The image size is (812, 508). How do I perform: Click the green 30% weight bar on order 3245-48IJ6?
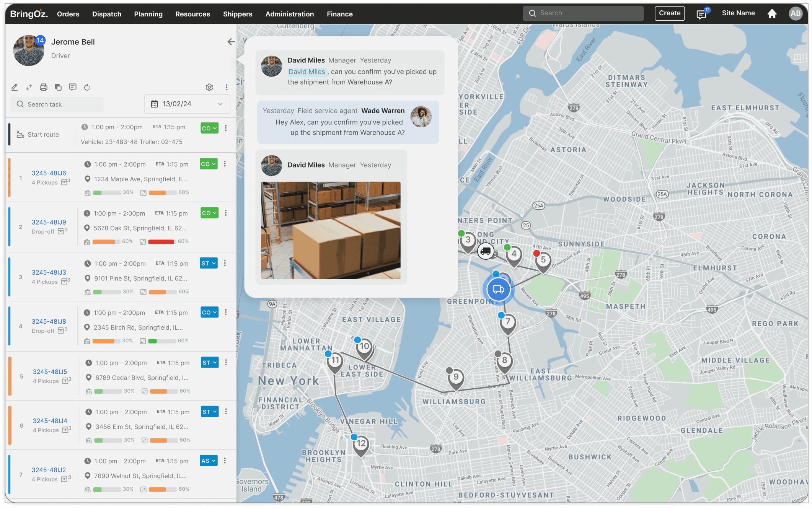coord(107,193)
